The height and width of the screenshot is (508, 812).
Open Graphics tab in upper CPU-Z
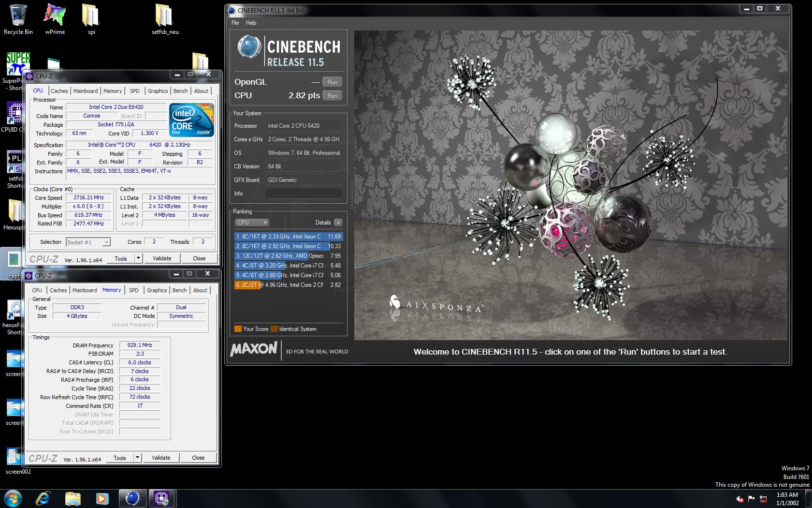pyautogui.click(x=158, y=91)
